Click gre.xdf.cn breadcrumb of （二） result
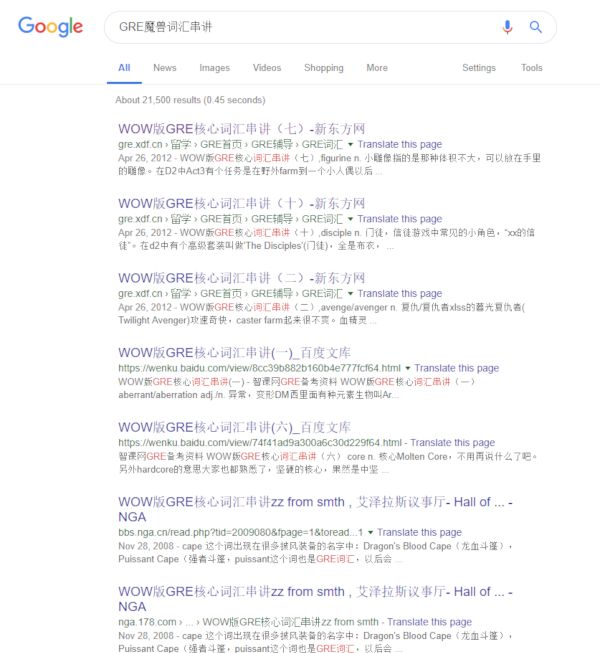600x653 pixels. point(231,294)
